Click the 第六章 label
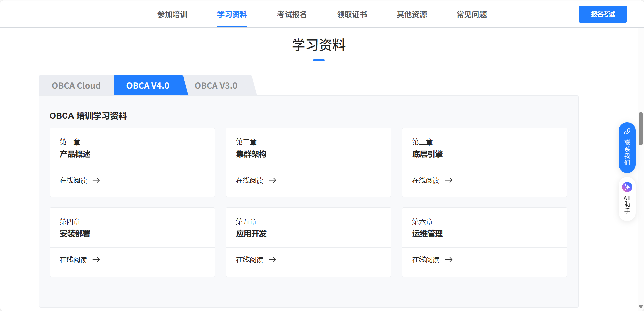The width and height of the screenshot is (644, 311). [x=422, y=222]
